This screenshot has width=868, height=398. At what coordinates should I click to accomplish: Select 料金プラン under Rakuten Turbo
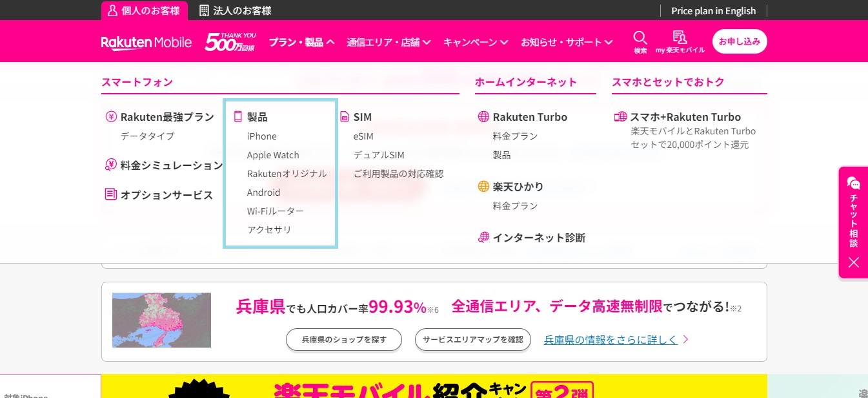tap(515, 136)
